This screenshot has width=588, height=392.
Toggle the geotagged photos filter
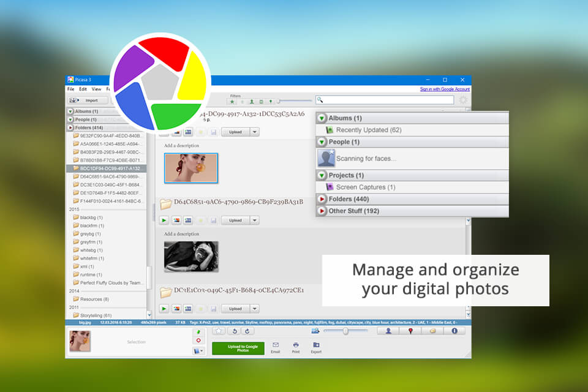pyautogui.click(x=271, y=102)
